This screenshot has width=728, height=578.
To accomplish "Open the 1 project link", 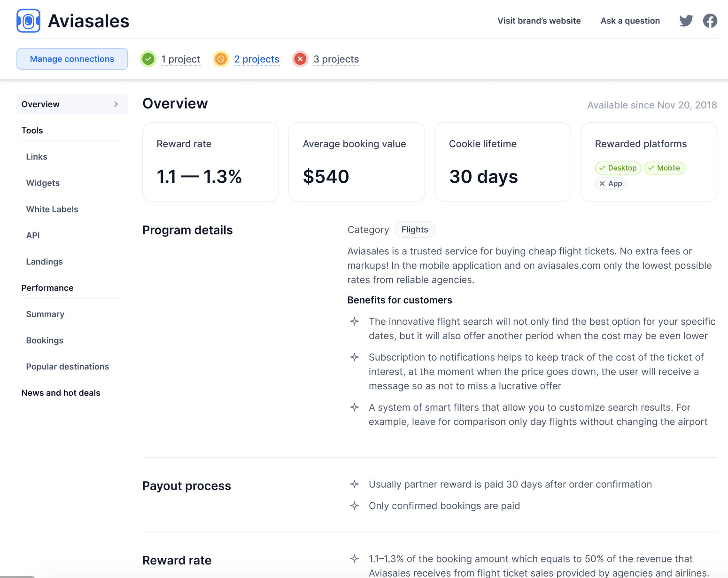I will click(181, 59).
